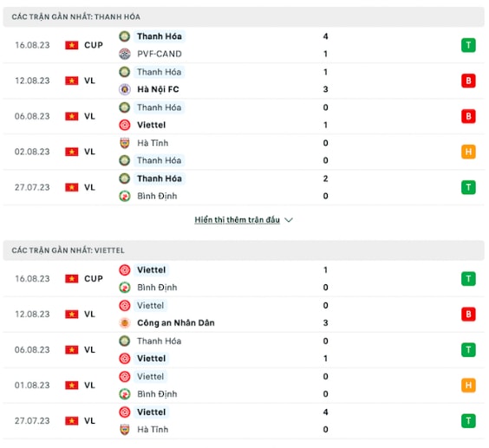Open Công an Nhân Dân team page

tap(176, 323)
